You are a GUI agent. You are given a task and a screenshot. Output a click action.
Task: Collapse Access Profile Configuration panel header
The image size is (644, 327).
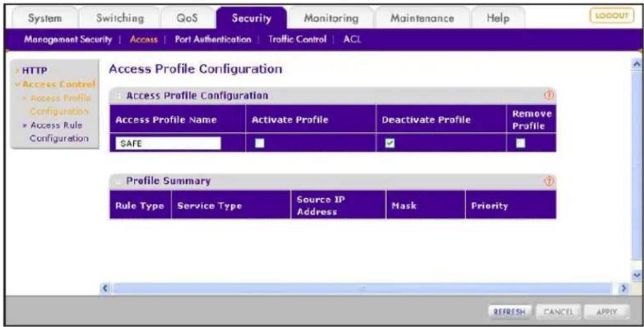tap(332, 95)
